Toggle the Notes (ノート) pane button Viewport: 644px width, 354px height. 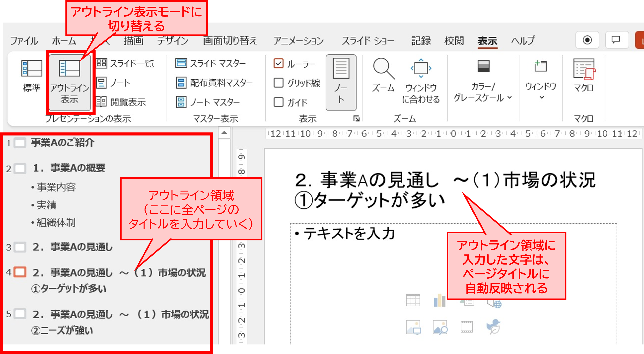[x=341, y=83]
